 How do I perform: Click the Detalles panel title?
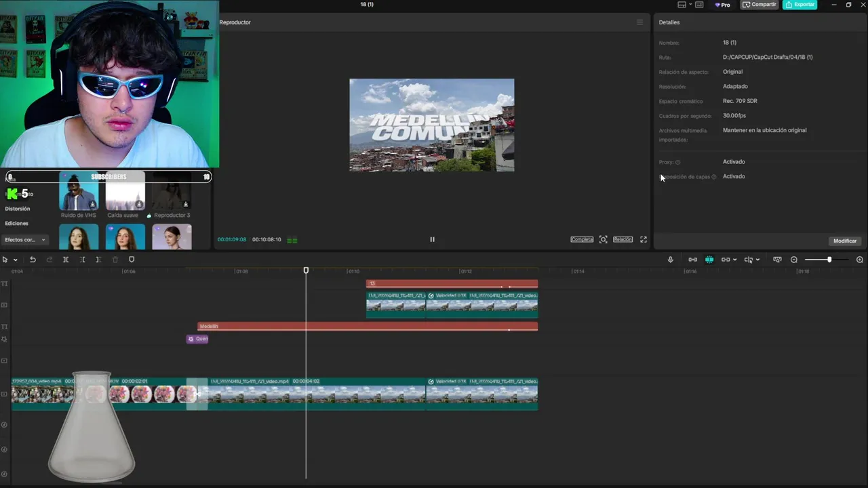[669, 22]
